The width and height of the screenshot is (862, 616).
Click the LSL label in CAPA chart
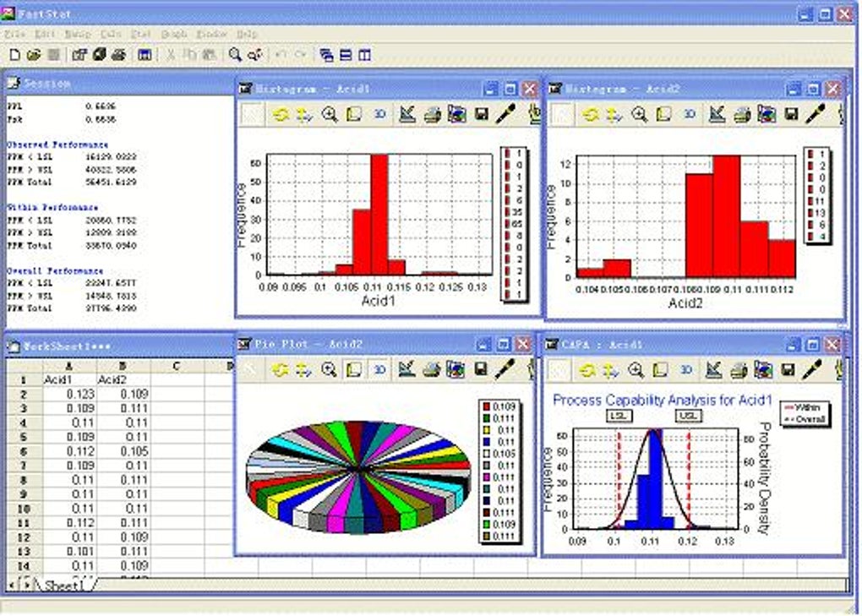click(619, 416)
